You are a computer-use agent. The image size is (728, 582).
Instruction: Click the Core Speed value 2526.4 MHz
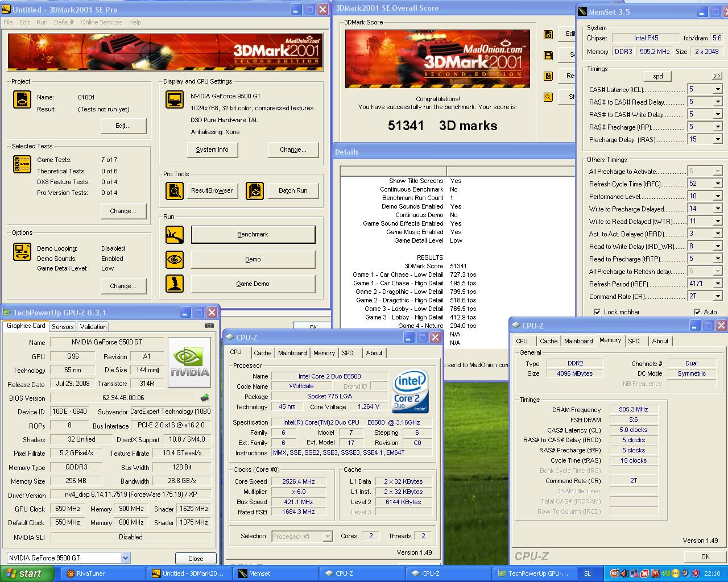299,481
